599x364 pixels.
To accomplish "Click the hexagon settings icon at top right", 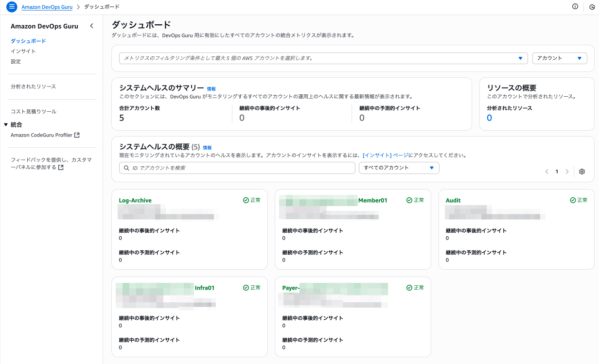I will (592, 7).
